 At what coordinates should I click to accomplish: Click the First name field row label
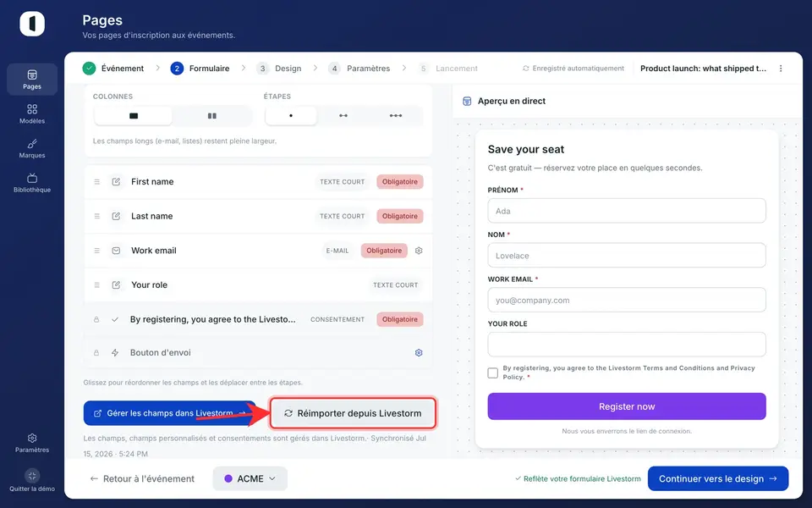(152, 182)
